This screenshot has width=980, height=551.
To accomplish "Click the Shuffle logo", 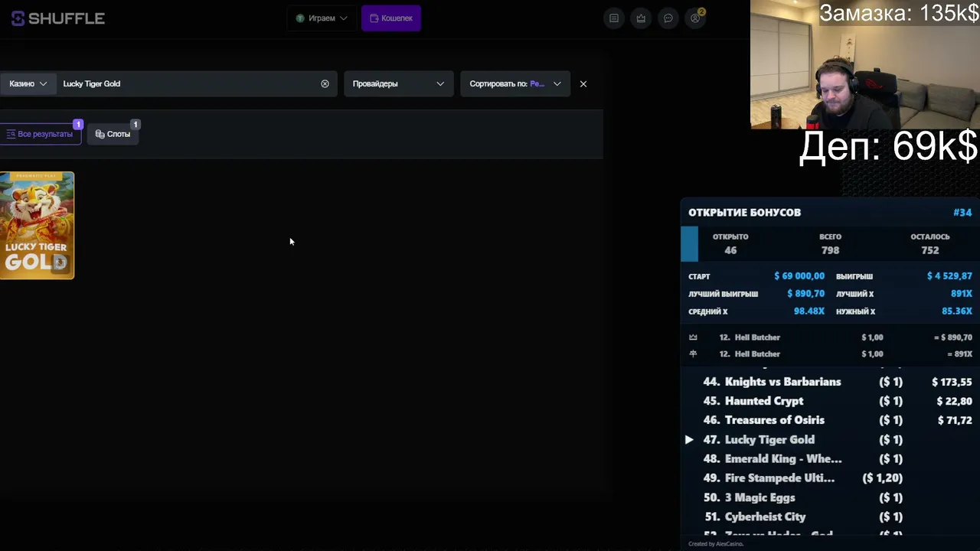I will tap(58, 18).
